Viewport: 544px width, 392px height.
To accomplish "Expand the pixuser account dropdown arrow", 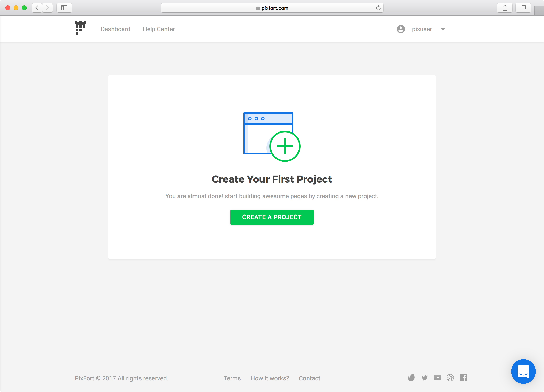I will pos(443,29).
